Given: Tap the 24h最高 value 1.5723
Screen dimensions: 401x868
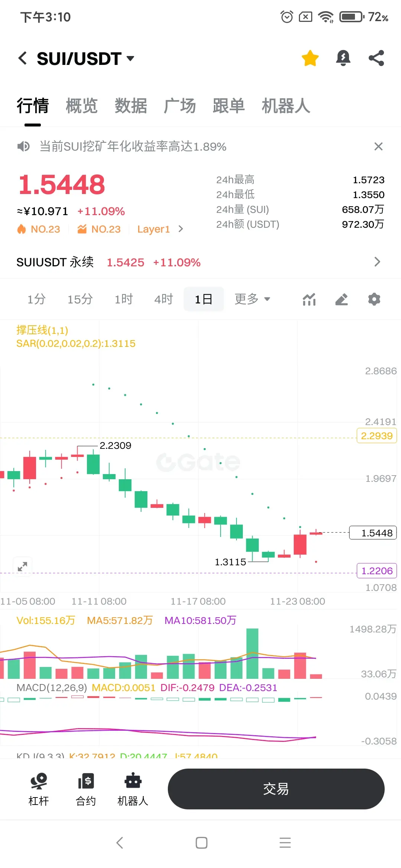Looking at the screenshot, I should pos(368,180).
